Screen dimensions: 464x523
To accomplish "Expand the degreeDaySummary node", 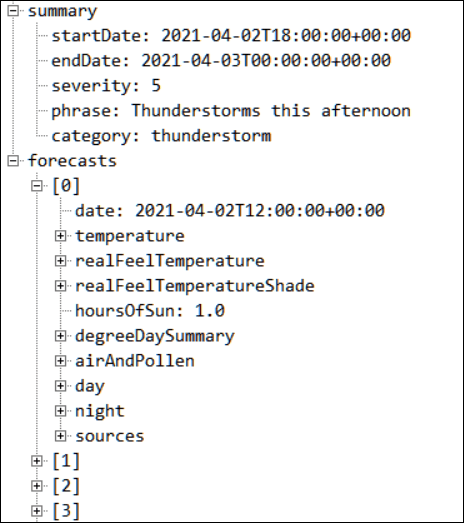I will 60,336.
